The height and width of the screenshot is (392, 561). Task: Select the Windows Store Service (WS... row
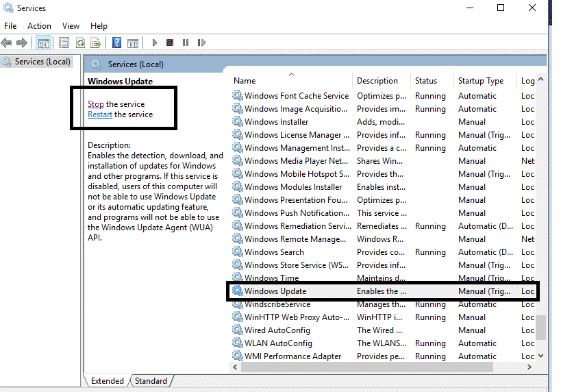(x=383, y=265)
